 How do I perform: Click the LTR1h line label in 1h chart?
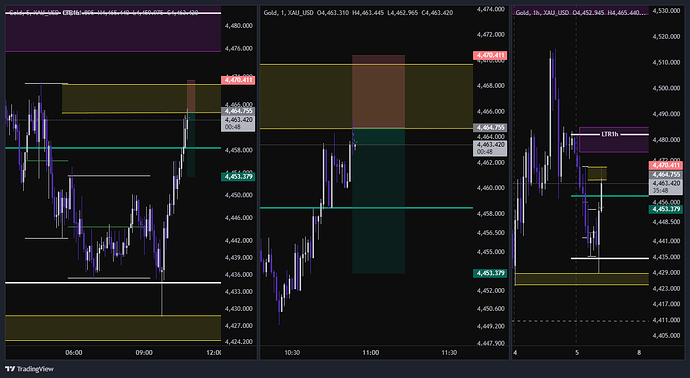(x=609, y=134)
